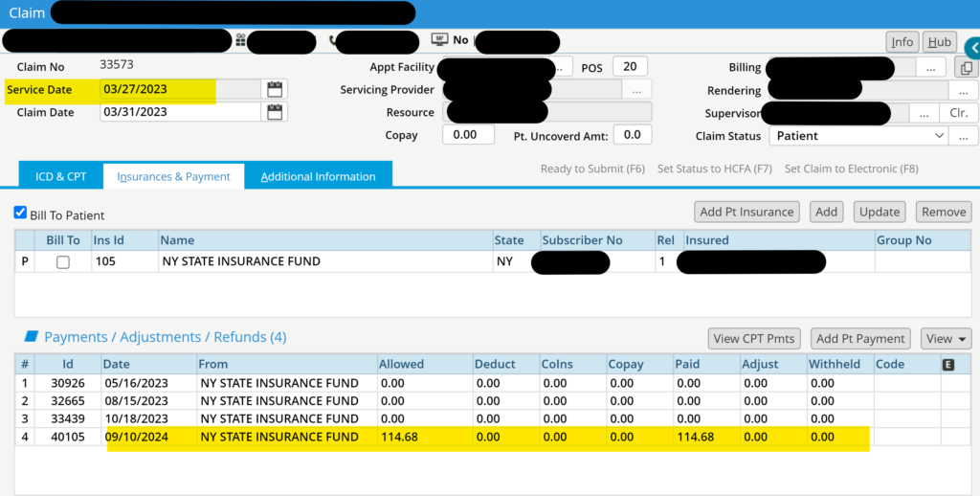Screen dimensions: 980x496
Task: Switch to the ICD & CPT tab
Action: [60, 176]
